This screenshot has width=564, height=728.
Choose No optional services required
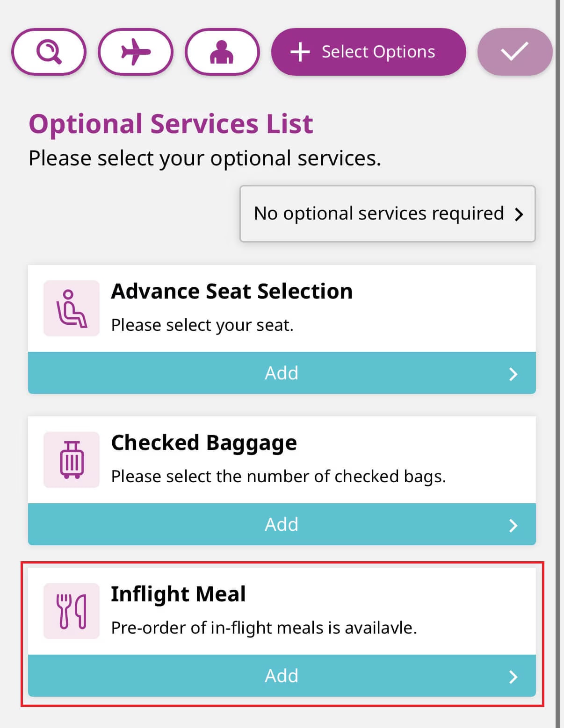click(x=379, y=214)
